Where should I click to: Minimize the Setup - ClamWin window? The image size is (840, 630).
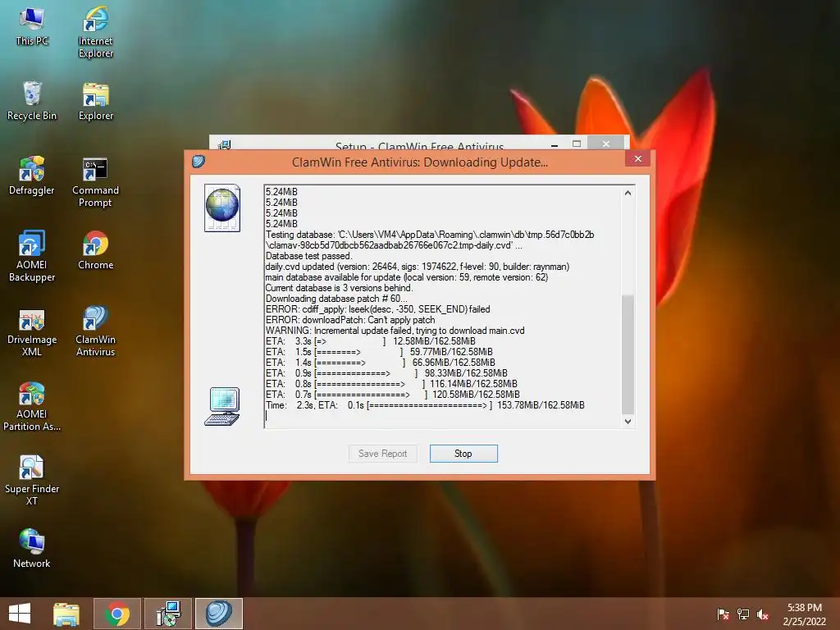click(555, 144)
